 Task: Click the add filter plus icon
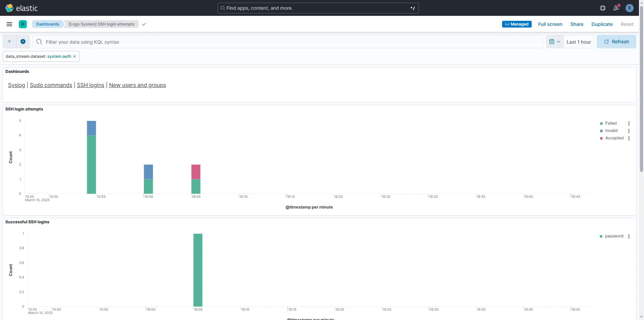(23, 42)
